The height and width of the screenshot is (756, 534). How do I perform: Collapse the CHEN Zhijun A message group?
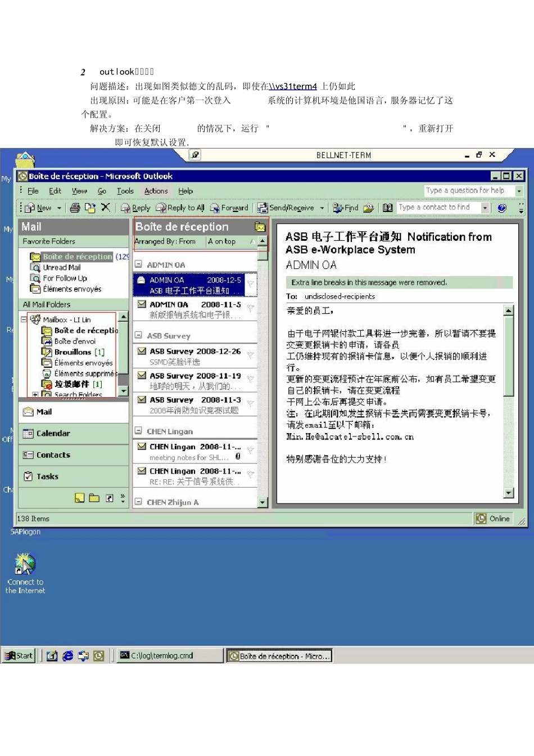(138, 501)
